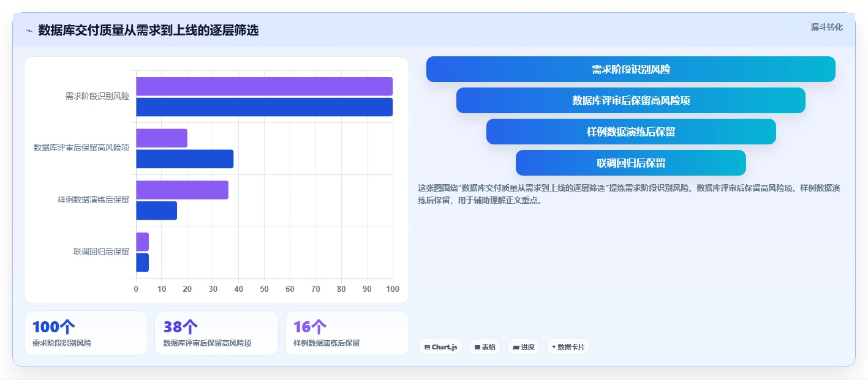
Task: Click purple bar for 需求阶段识别风险
Action: tap(264, 86)
